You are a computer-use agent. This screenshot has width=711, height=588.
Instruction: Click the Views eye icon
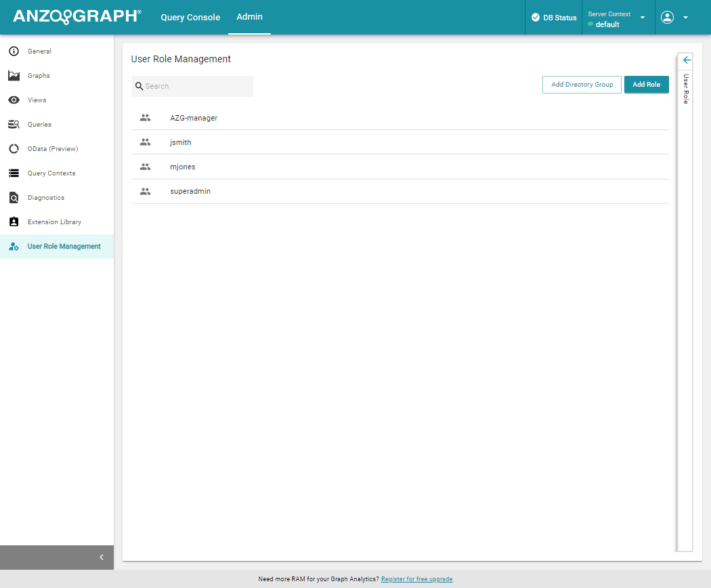point(14,100)
